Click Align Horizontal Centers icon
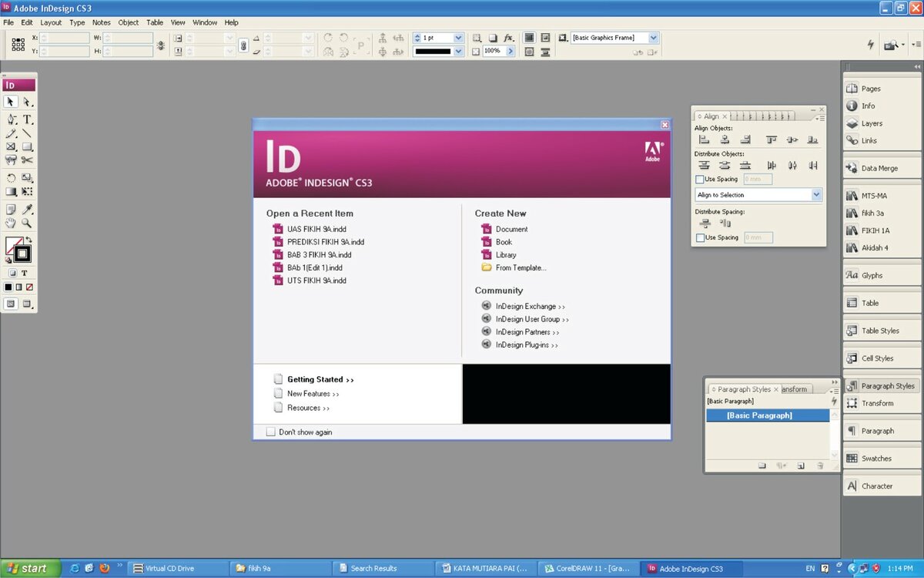This screenshot has width=924, height=578. (x=725, y=139)
